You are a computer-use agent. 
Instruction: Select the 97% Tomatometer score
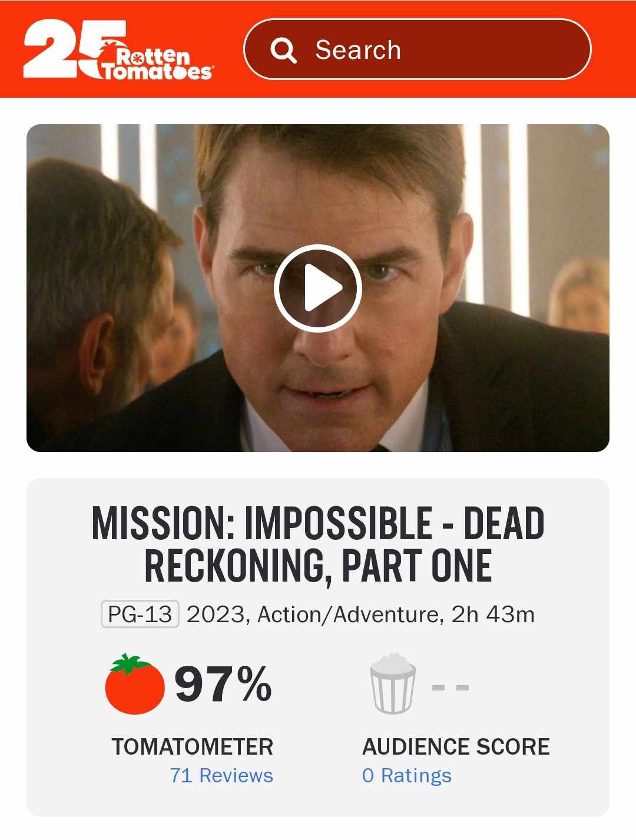point(223,684)
